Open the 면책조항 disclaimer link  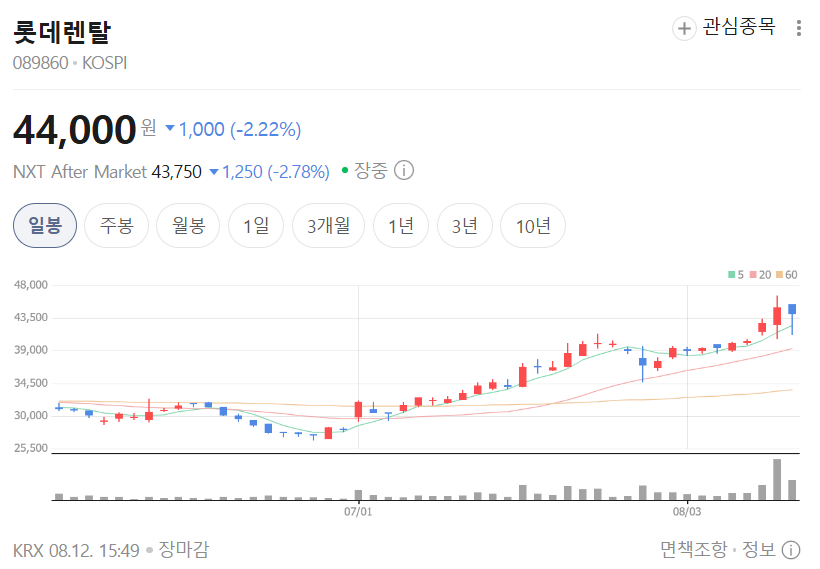(693, 549)
